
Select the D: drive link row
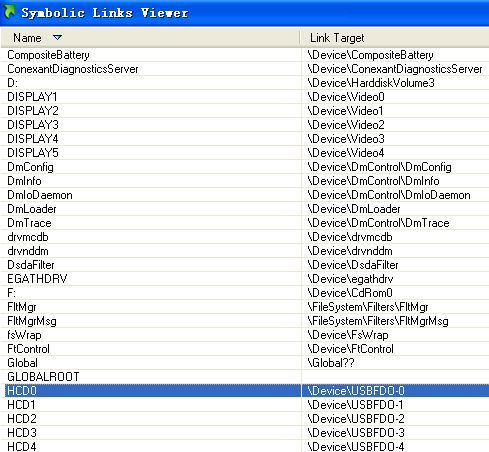pyautogui.click(x=245, y=83)
